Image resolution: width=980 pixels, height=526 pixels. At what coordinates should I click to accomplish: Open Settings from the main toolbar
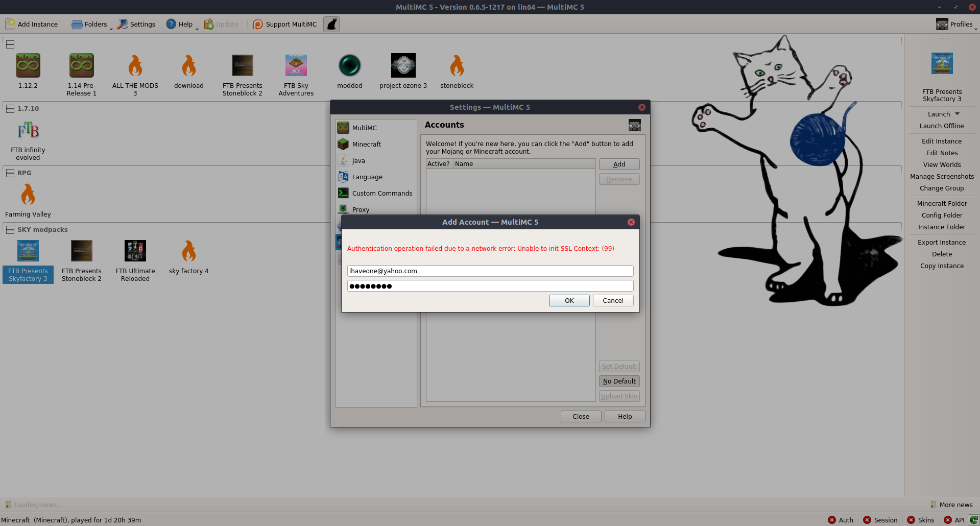click(136, 24)
